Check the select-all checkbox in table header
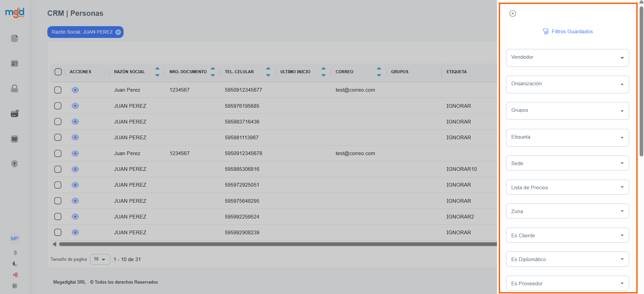Screen dimensions: 644x294 (x=58, y=72)
